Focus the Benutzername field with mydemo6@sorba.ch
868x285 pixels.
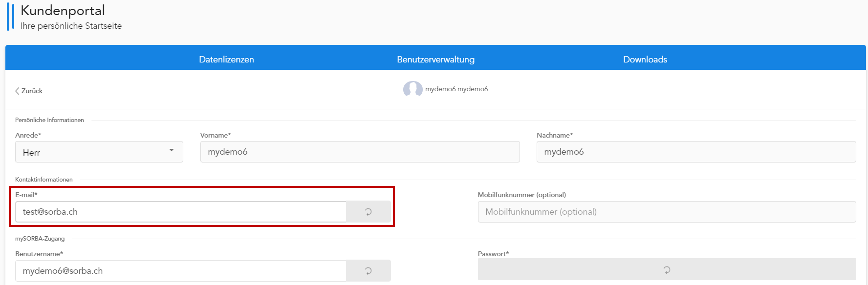(181, 271)
